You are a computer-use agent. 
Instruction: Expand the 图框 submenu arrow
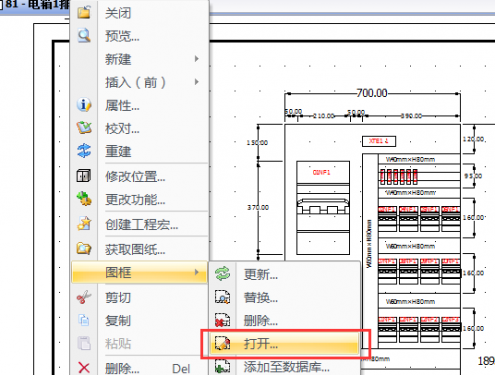coord(197,272)
